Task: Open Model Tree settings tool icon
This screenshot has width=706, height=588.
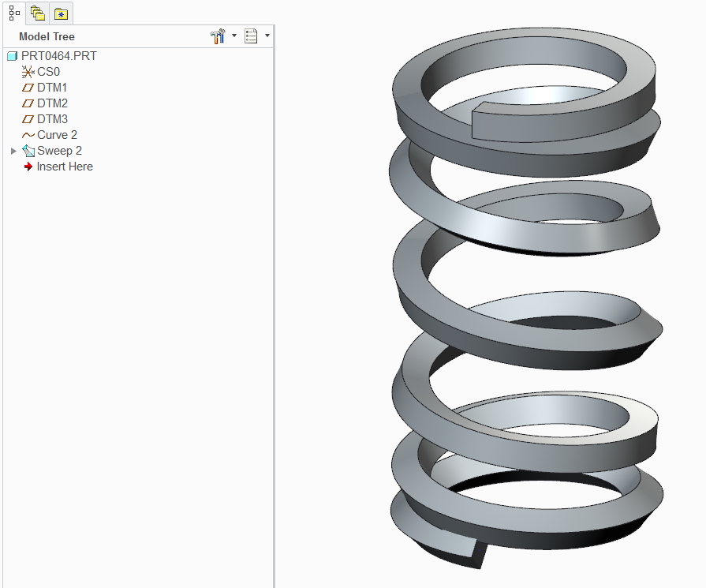Action: pyautogui.click(x=218, y=36)
